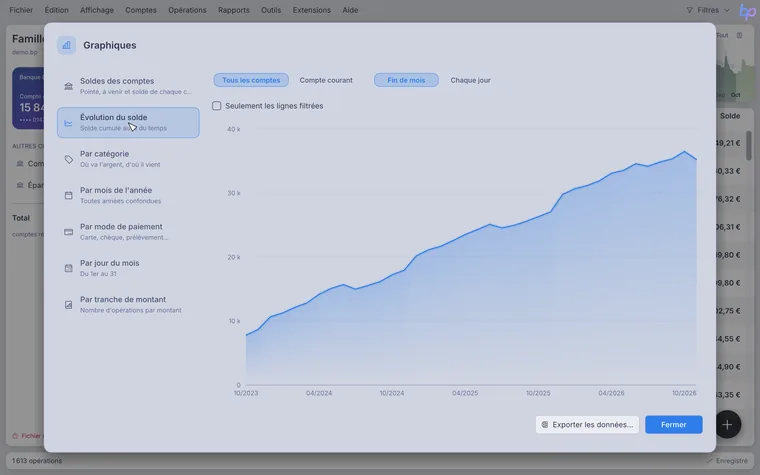
Task: Click the tag icon beside Par catégorie
Action: 68,159
